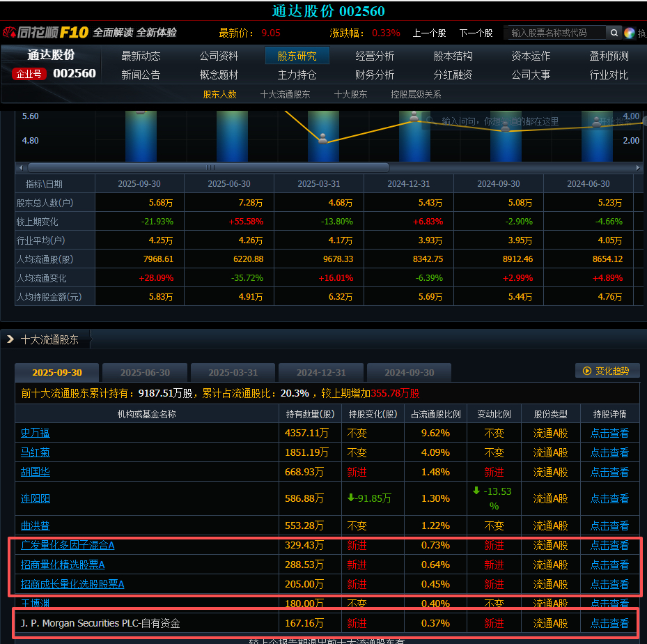Open the 分红融资 menu item
647x644 pixels.
453,75
